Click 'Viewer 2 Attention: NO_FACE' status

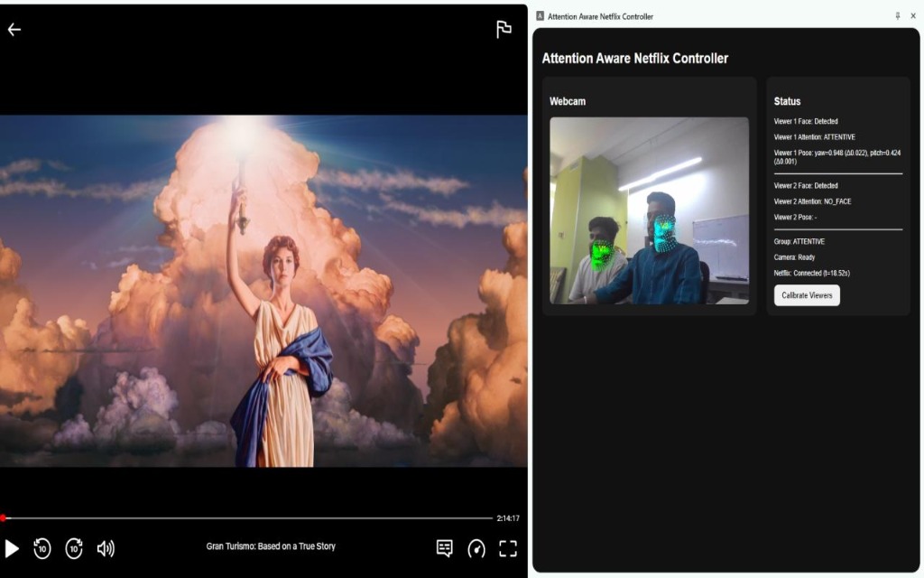813,201
